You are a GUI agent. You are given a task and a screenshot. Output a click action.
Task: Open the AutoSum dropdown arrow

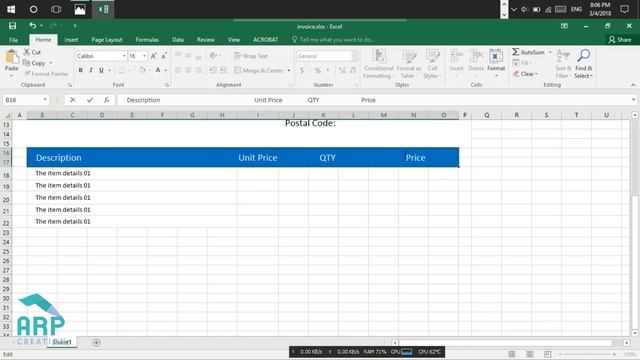550,52
